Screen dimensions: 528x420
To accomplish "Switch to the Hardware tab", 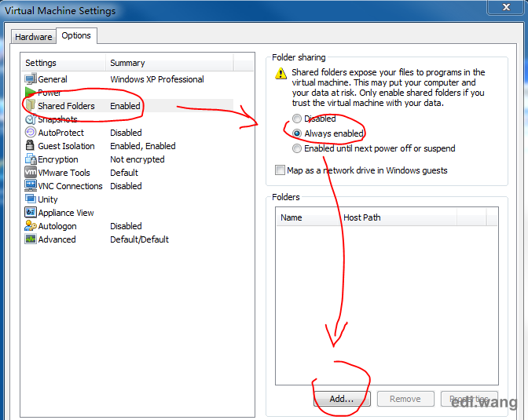I will (x=33, y=37).
